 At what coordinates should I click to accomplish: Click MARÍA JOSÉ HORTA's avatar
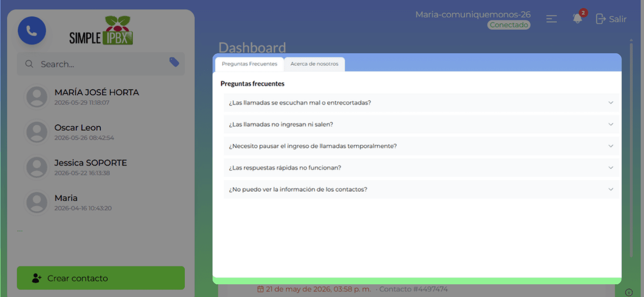(37, 97)
